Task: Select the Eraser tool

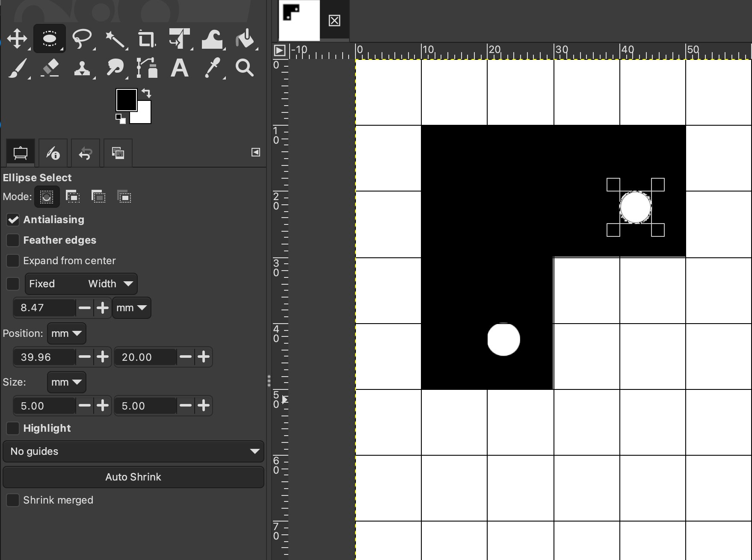Action: click(50, 68)
